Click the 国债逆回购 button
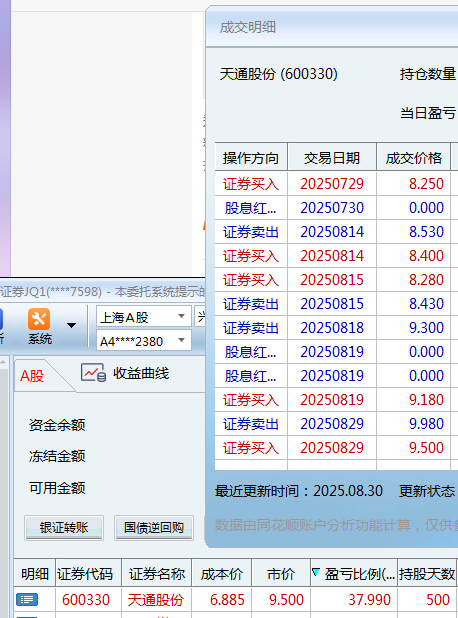The image size is (458, 618). click(x=154, y=527)
